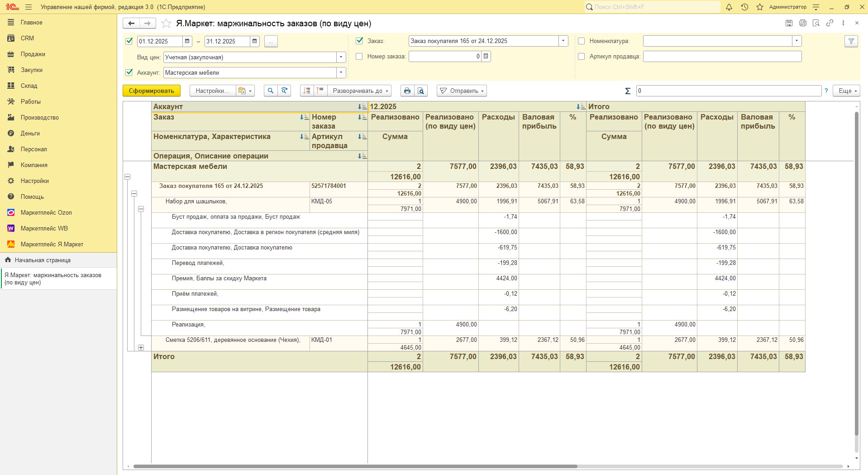This screenshot has height=475, width=868.
Task: Click the magnifier search icon in report toolbar
Action: pyautogui.click(x=271, y=91)
